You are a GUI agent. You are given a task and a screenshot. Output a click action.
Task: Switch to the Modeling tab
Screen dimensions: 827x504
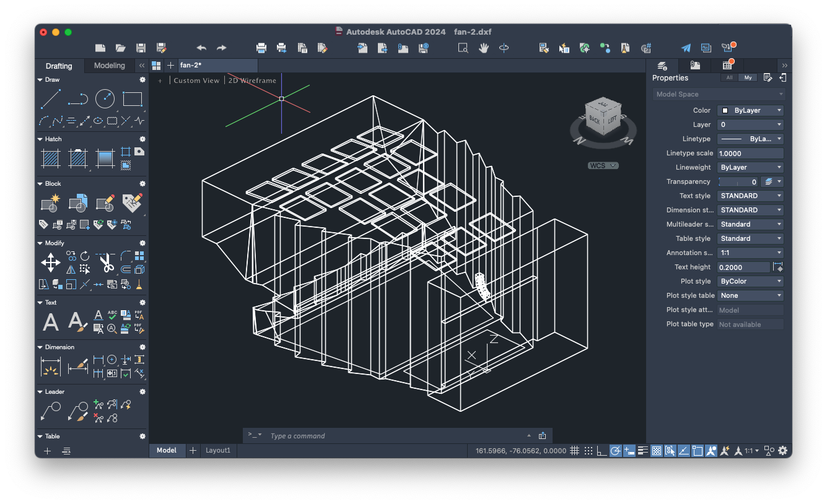coord(109,66)
